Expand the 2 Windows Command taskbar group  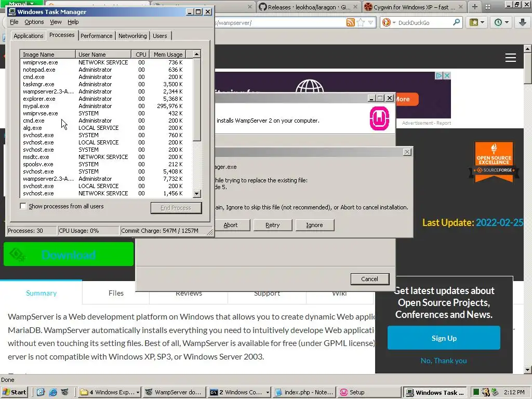click(240, 392)
